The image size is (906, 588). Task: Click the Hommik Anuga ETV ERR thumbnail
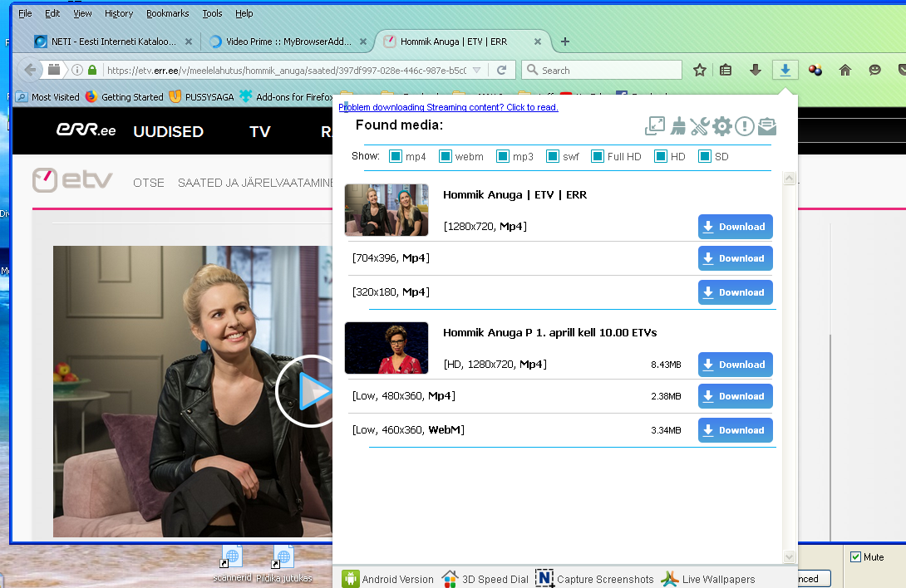(x=387, y=210)
